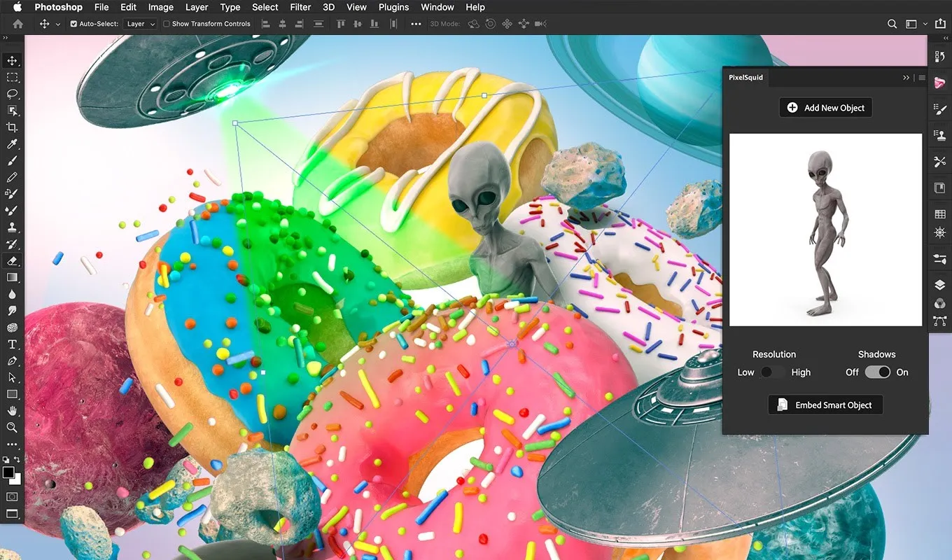Open the History panel dock icon

[x=939, y=57]
